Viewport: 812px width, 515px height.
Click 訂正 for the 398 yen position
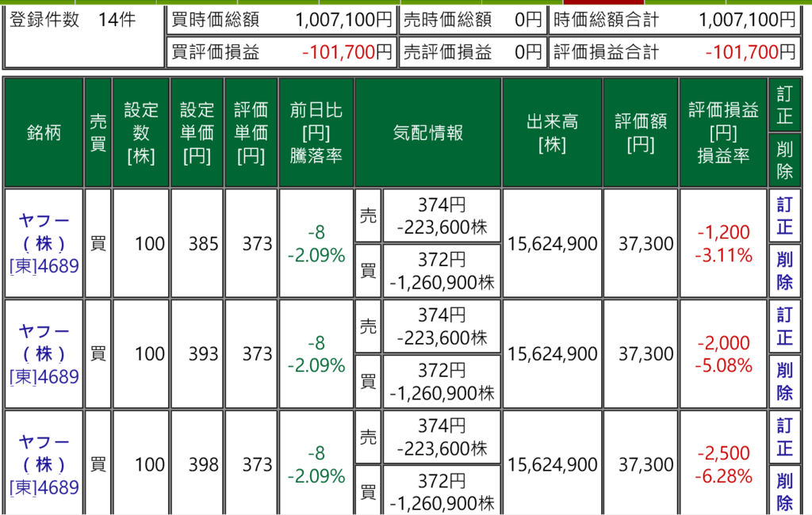click(784, 437)
